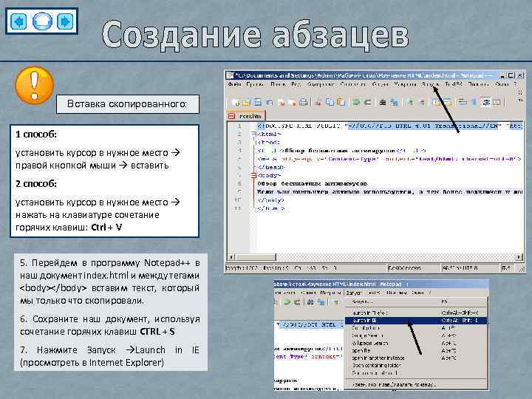Open Запуск menu in upper Notepad++ window

point(430,83)
